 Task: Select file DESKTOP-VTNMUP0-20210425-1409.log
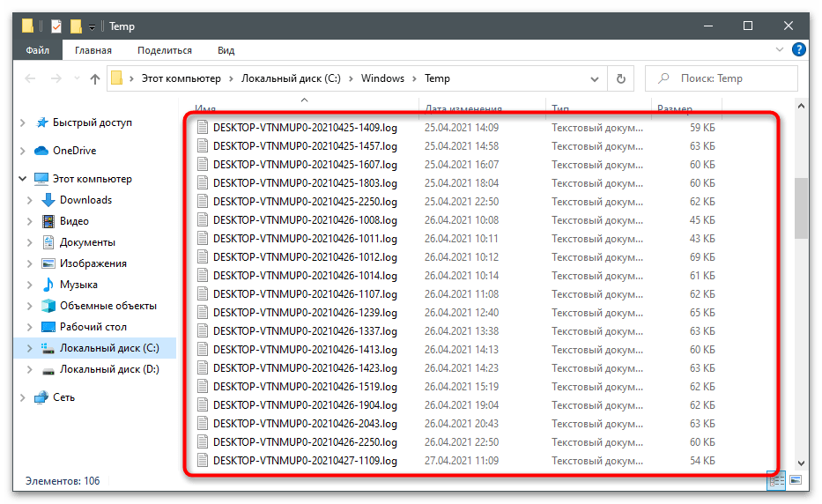coord(305,128)
